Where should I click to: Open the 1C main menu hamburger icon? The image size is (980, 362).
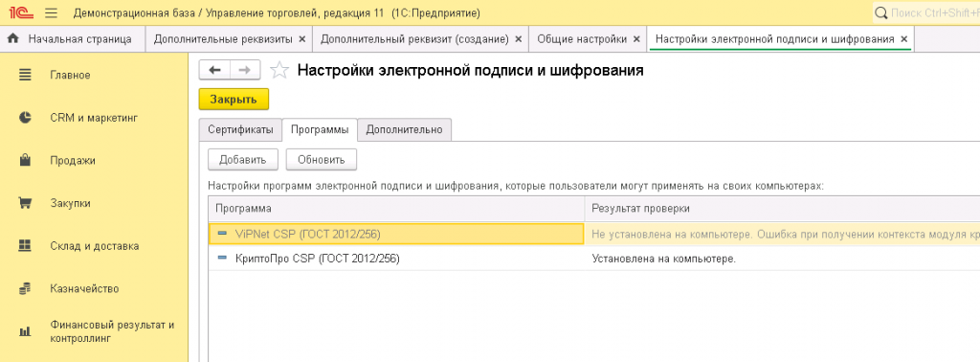(x=52, y=12)
